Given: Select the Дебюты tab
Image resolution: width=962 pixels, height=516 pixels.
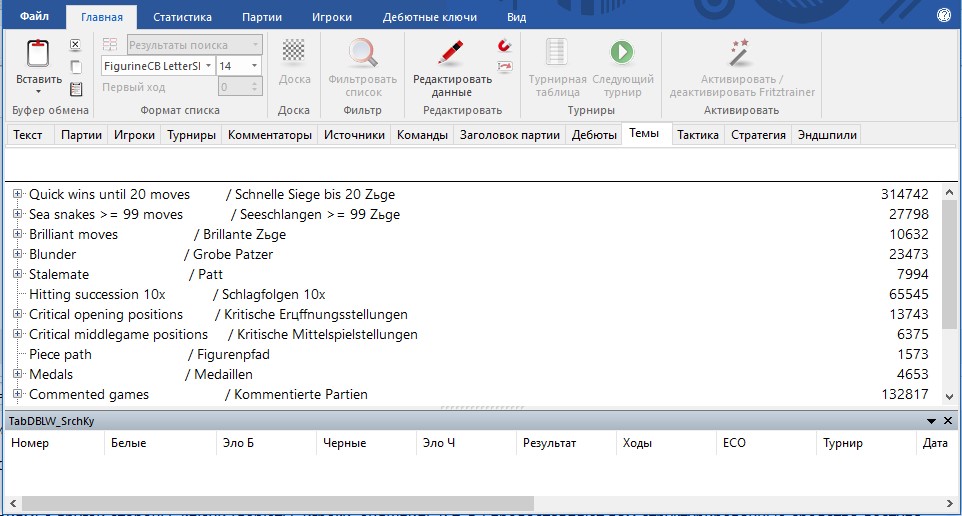Looking at the screenshot, I should (x=594, y=135).
